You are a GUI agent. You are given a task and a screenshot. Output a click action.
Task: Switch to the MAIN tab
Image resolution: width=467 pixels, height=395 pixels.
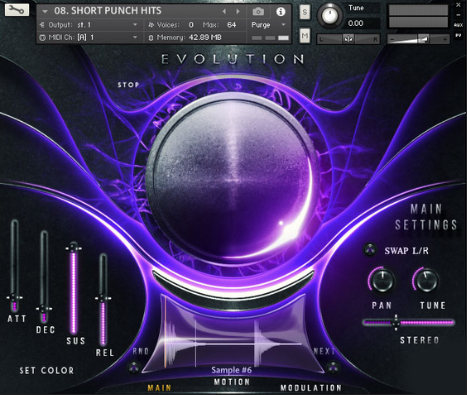coord(159,388)
